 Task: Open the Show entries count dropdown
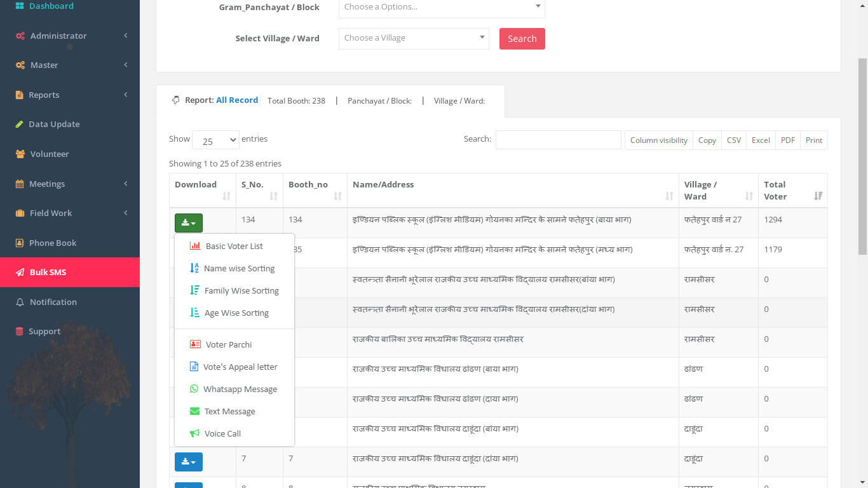[x=215, y=140]
